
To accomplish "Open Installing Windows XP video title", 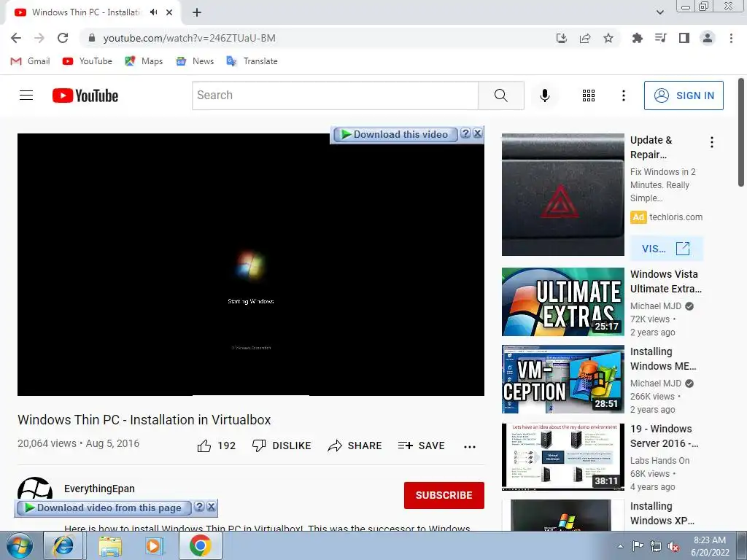I will click(662, 513).
